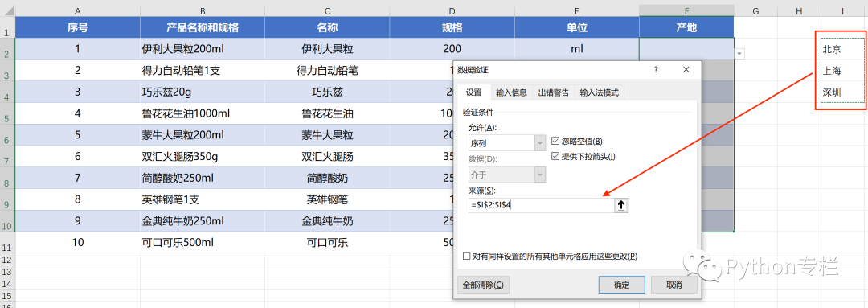Select cell 鲁花花生油1000ml
Screen dimensions: 868x308
[203, 113]
